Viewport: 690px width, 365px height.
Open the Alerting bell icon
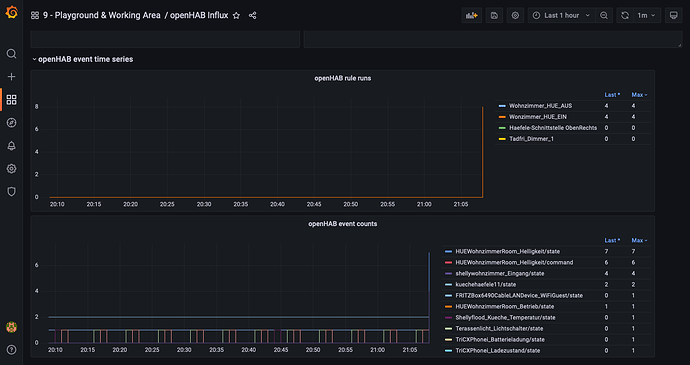coord(11,146)
